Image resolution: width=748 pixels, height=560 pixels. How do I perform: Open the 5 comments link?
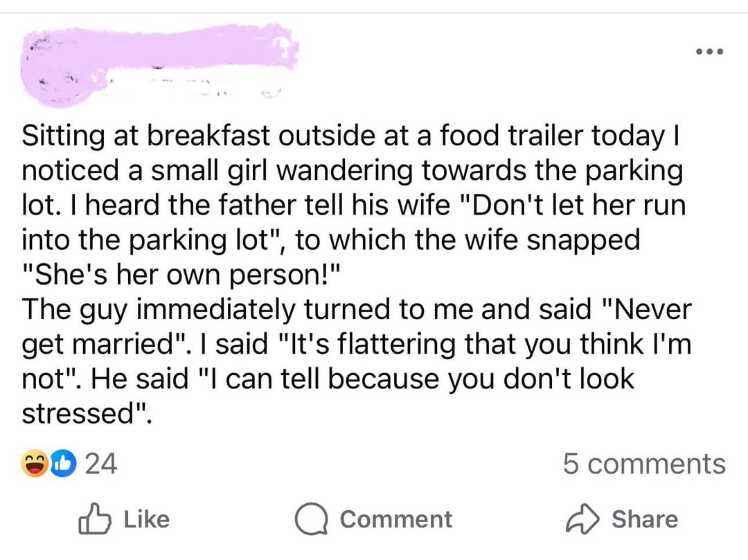click(643, 464)
